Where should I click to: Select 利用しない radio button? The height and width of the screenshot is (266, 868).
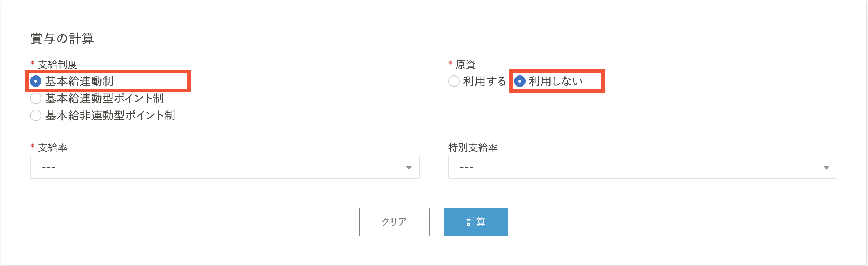tap(520, 81)
